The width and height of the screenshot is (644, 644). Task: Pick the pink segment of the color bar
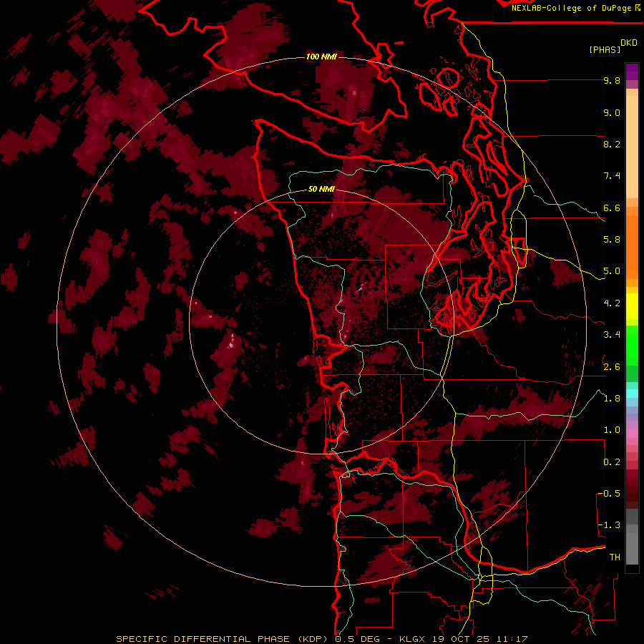point(632,434)
